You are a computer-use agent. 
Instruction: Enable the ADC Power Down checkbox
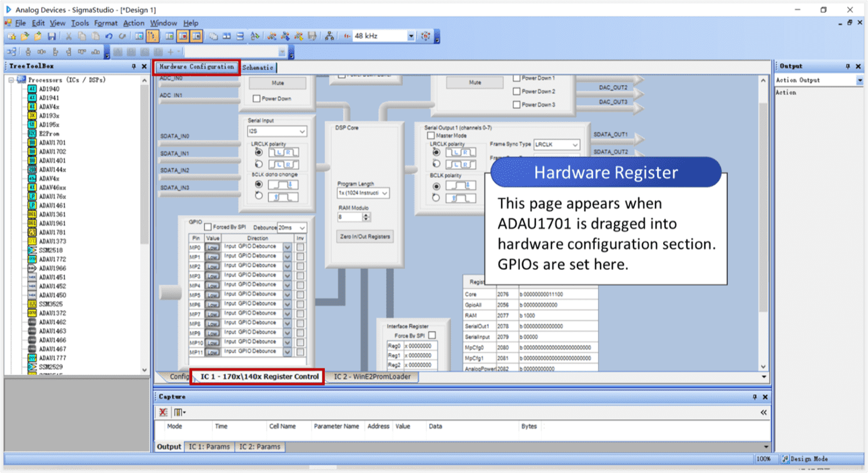256,99
